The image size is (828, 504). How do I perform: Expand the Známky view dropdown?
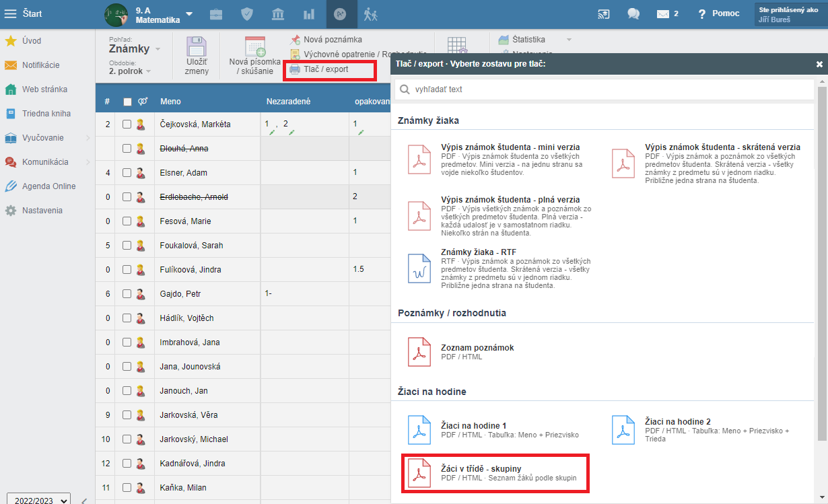click(135, 49)
